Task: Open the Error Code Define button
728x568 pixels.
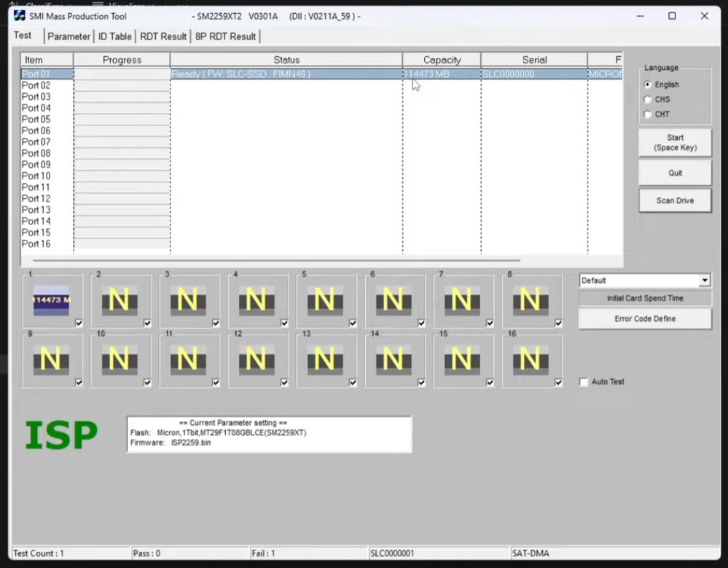Action: pyautogui.click(x=645, y=319)
